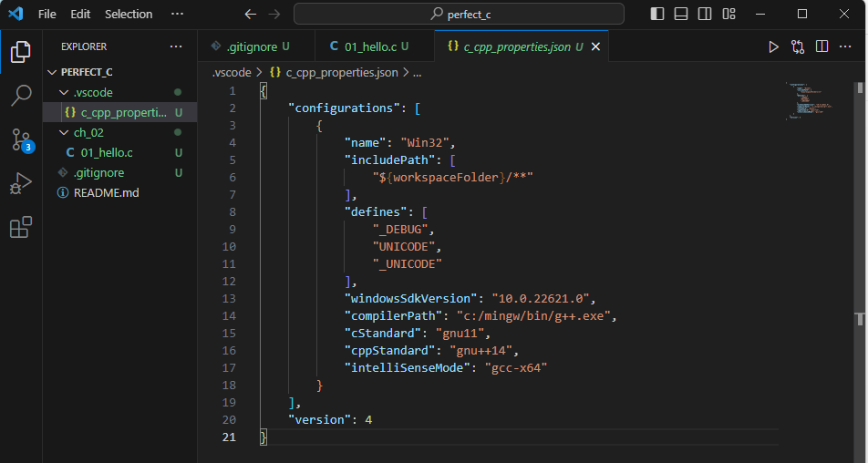The width and height of the screenshot is (868, 463).
Task: Click the "c:/mingw/bin/g++.exe" compiler path value
Action: pos(533,316)
